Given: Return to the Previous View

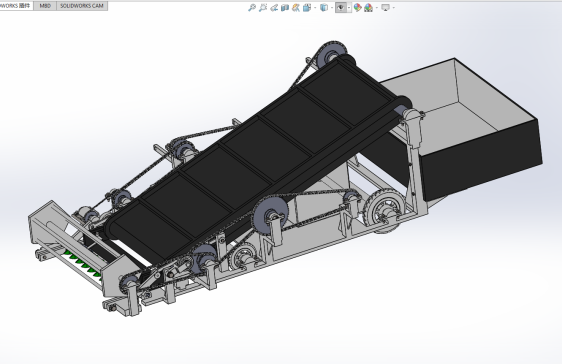Looking at the screenshot, I should click(274, 8).
